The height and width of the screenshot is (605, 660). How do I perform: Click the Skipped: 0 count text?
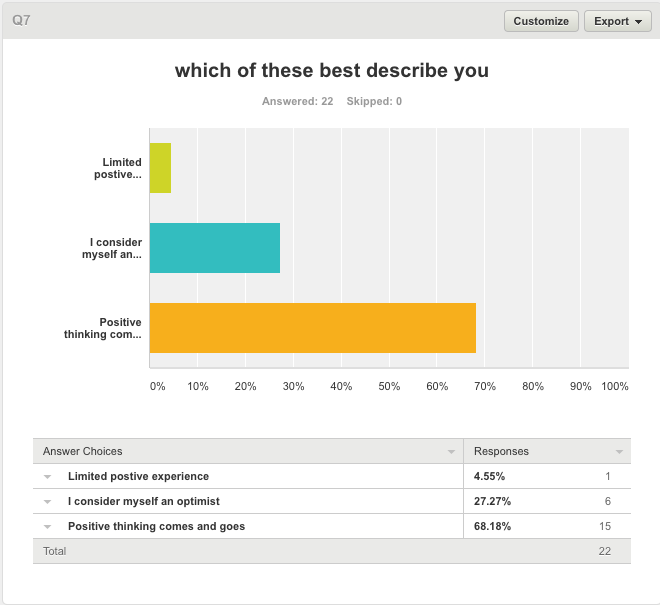pos(374,101)
